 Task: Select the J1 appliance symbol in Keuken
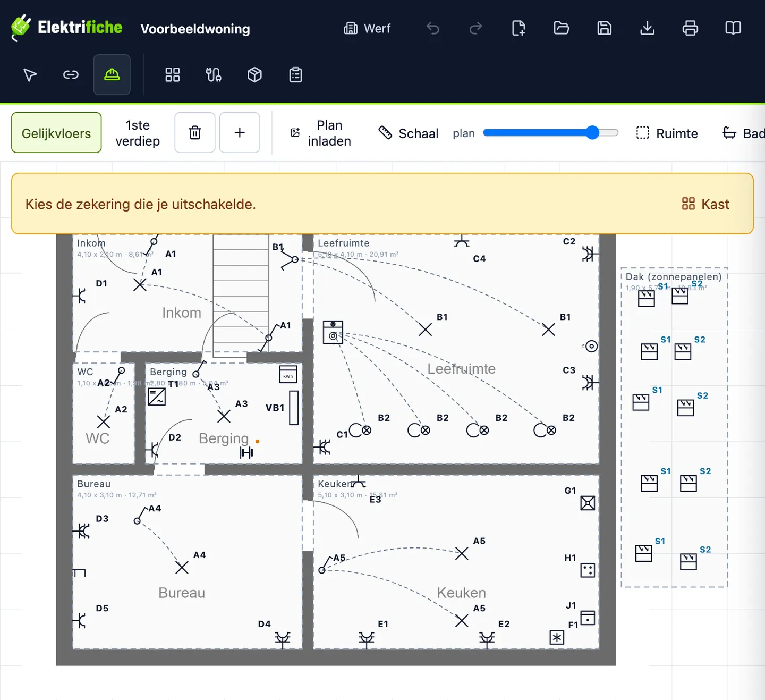tap(588, 618)
